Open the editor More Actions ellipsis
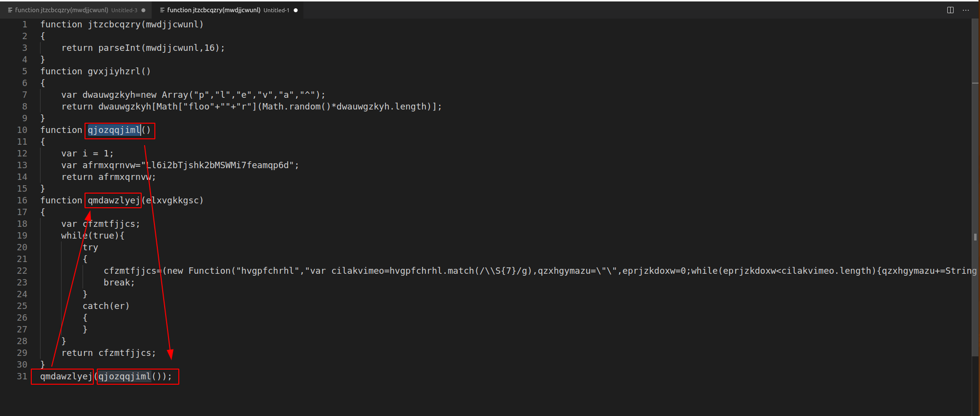980x416 pixels. (x=966, y=10)
